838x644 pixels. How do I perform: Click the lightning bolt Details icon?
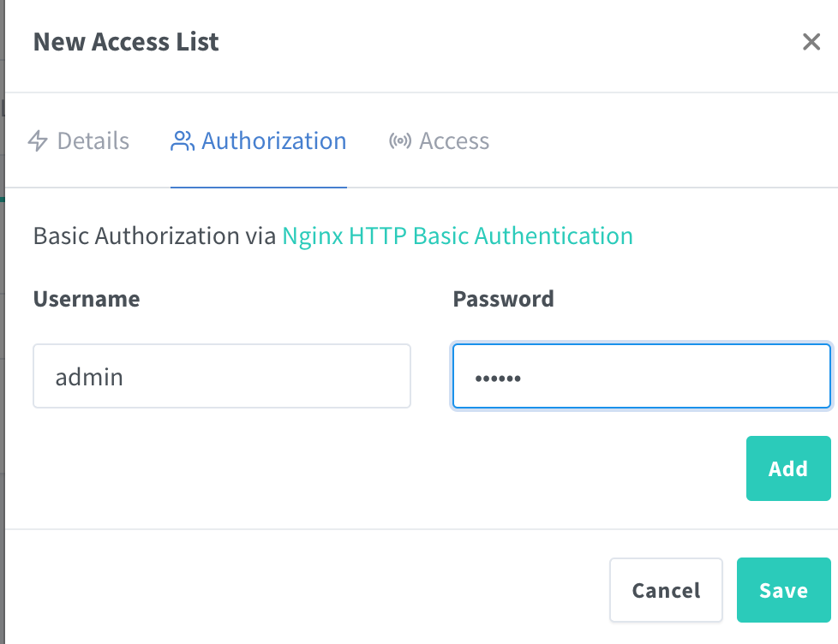(x=38, y=141)
